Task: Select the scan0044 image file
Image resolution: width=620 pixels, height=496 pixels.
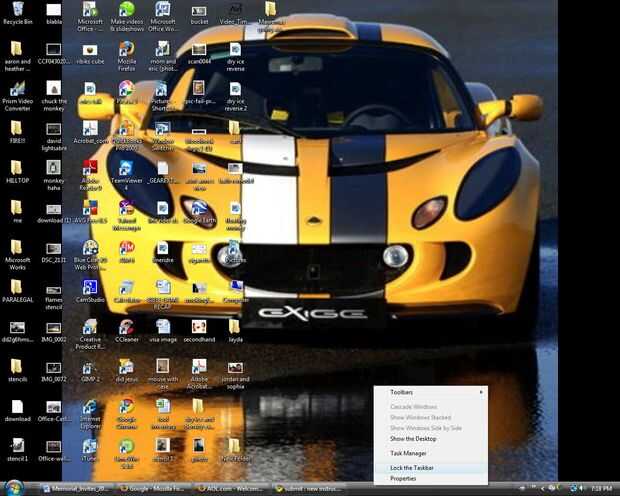Action: click(x=199, y=53)
